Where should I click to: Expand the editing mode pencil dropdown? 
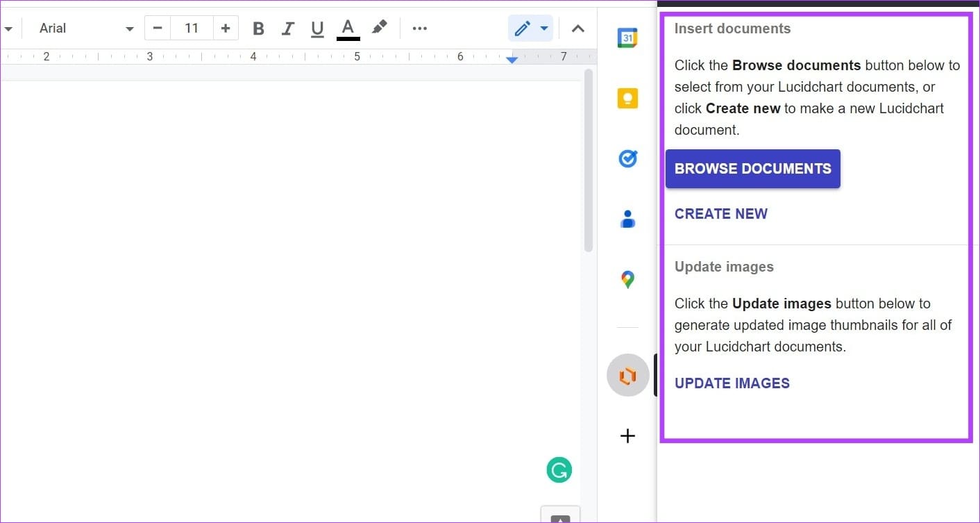pos(544,28)
